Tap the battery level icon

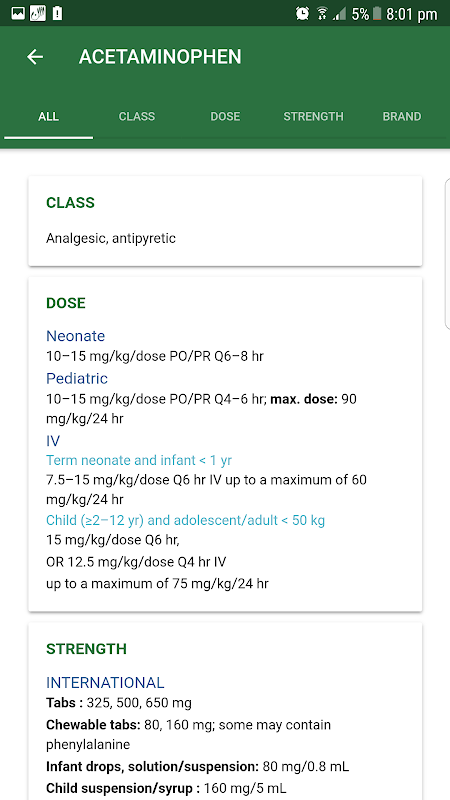377,14
